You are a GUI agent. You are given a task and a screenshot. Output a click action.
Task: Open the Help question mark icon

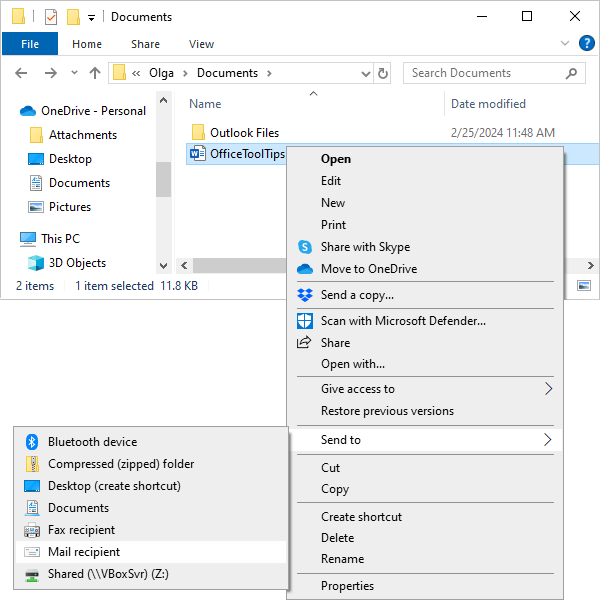tap(587, 43)
